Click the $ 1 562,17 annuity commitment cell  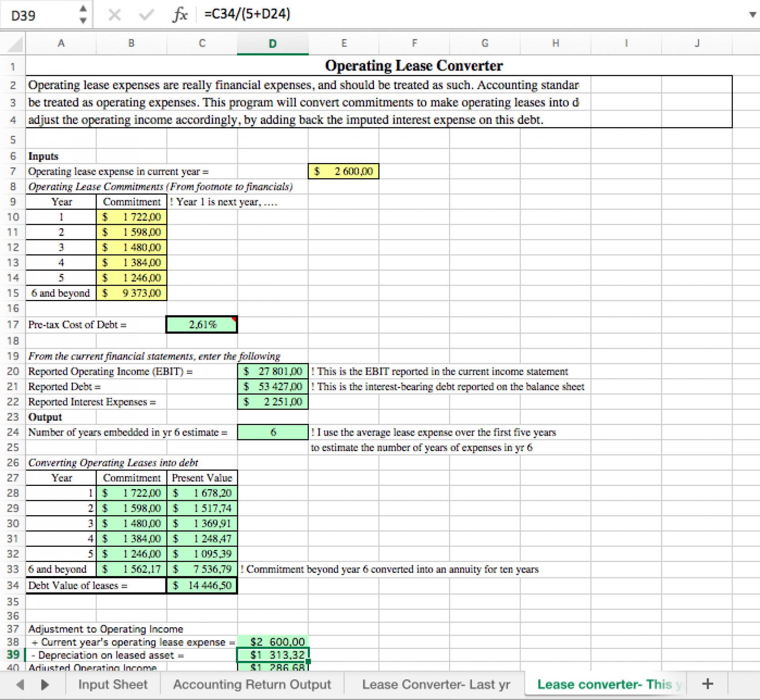[131, 569]
